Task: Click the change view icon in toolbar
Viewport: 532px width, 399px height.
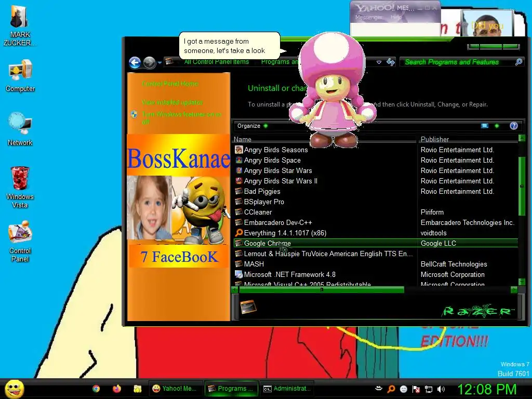Action: [485, 126]
